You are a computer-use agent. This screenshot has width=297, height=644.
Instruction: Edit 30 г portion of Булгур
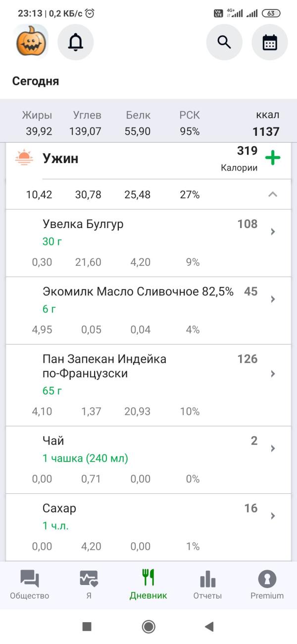pos(52,242)
